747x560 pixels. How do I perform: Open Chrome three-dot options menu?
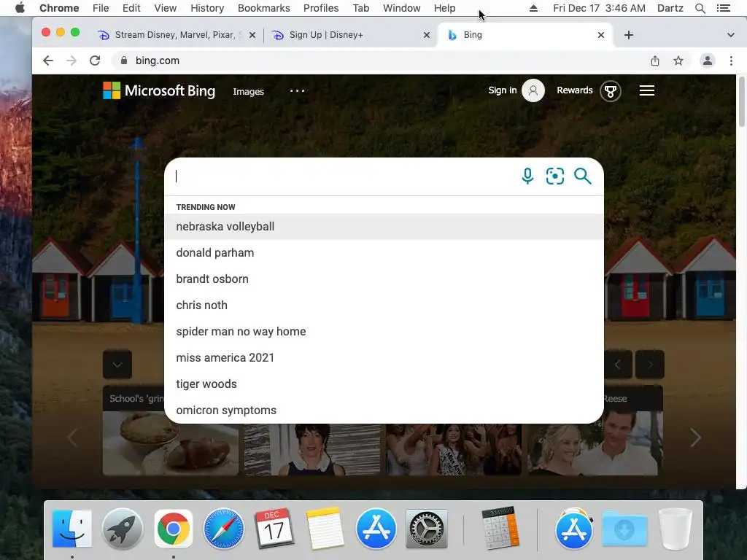click(731, 61)
